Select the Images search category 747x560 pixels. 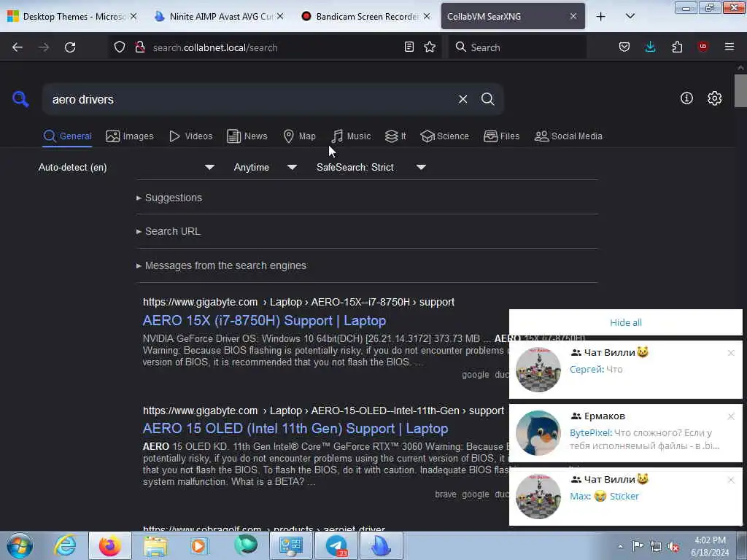(x=130, y=136)
